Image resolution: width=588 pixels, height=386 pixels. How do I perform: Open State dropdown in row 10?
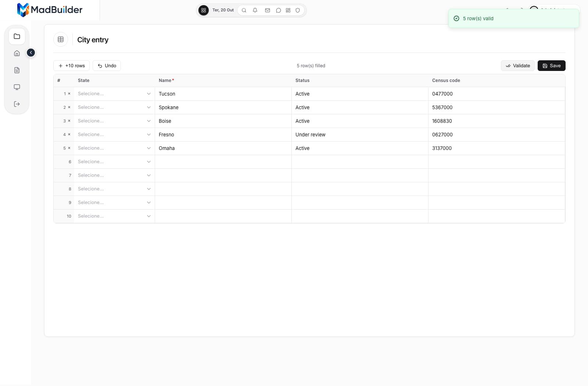(x=114, y=216)
